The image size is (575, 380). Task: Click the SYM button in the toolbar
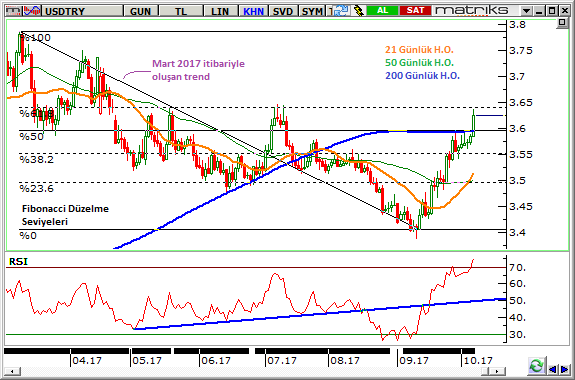coord(312,11)
